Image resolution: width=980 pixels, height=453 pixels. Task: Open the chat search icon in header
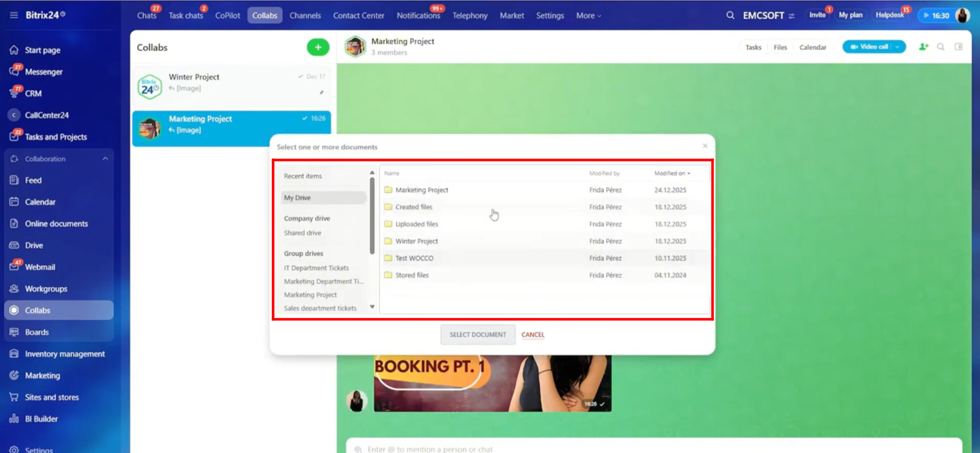coord(940,47)
